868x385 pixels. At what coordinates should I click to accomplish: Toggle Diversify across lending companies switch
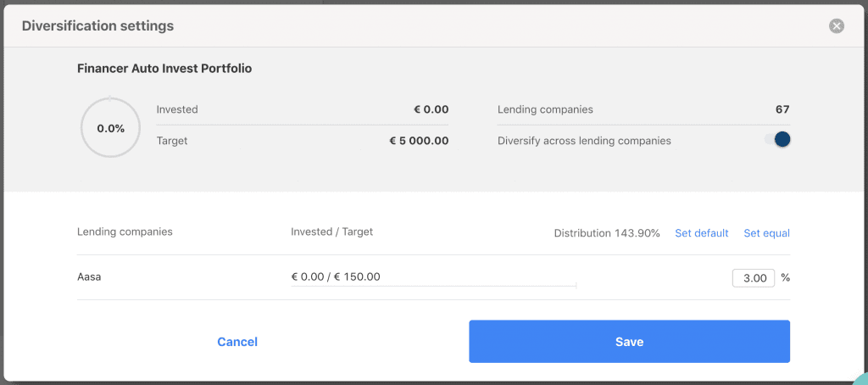click(777, 140)
